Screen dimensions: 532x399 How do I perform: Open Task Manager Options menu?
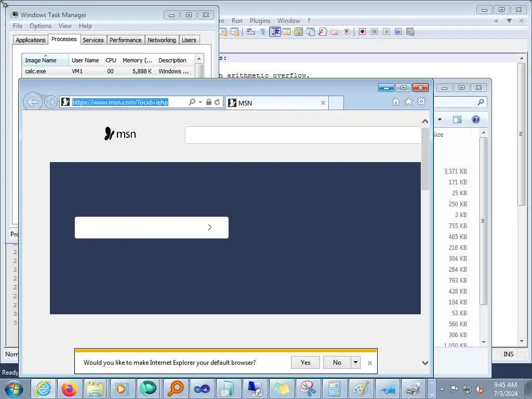41,26
